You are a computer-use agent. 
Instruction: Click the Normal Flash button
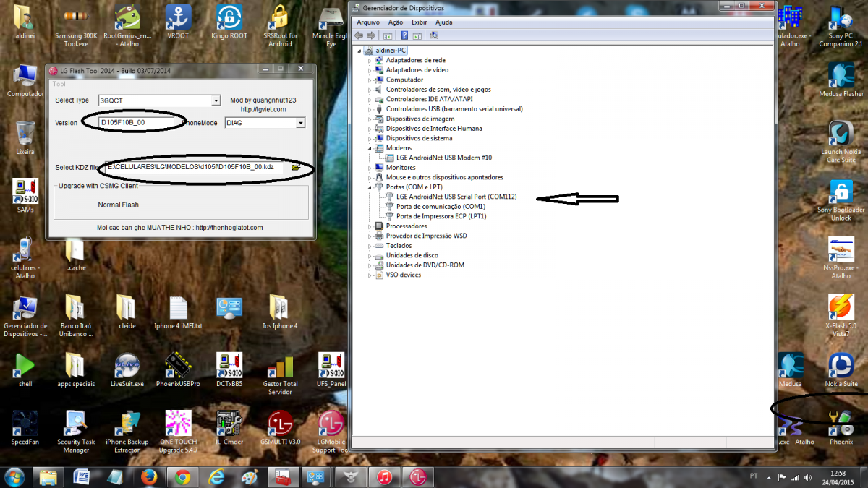pyautogui.click(x=119, y=205)
